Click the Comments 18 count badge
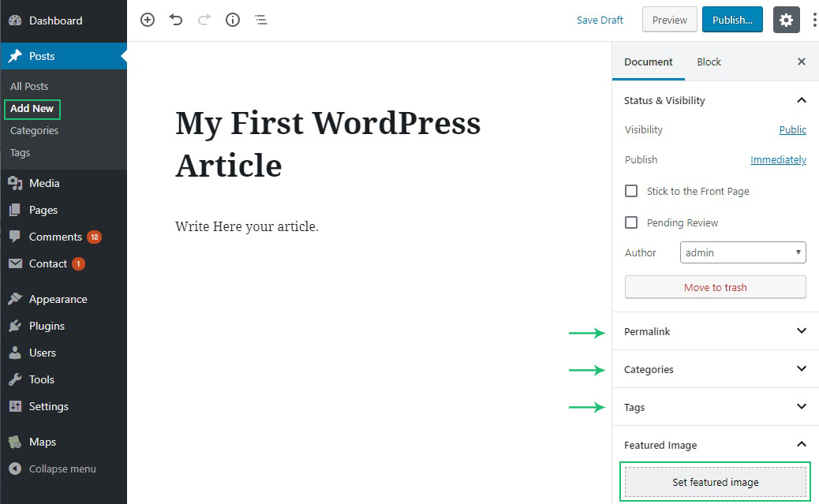The width and height of the screenshot is (819, 504). [95, 237]
